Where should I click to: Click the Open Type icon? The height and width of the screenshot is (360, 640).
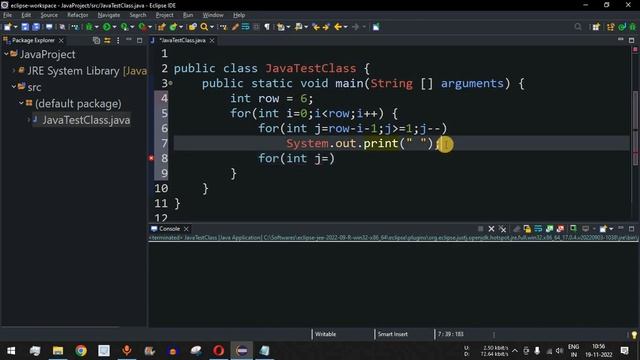[x=193, y=27]
